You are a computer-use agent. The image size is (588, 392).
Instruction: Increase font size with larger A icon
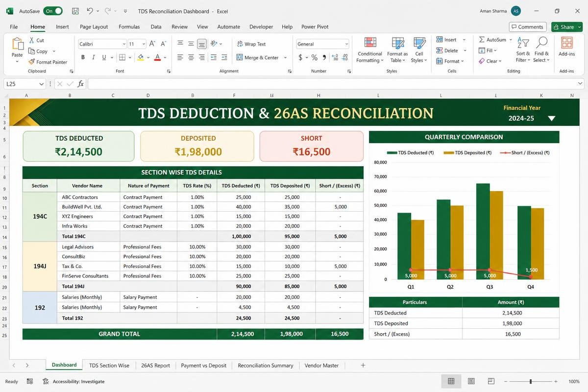(152, 44)
